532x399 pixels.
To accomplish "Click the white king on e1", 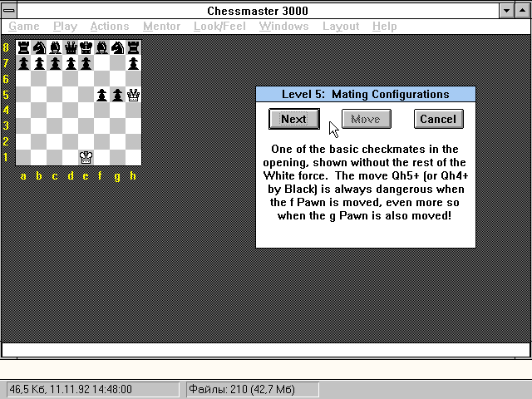I will [x=86, y=157].
